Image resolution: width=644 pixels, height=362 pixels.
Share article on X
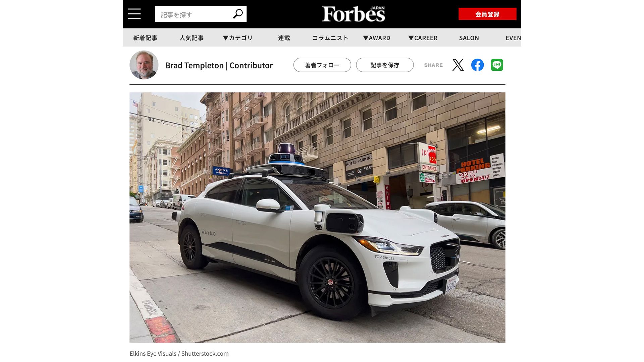(x=458, y=65)
